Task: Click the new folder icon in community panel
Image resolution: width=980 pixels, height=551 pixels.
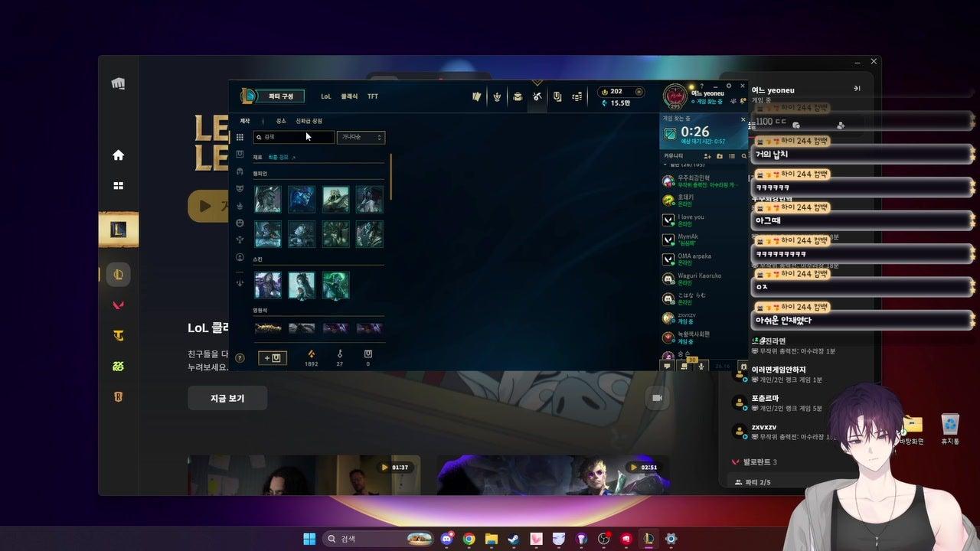Action: click(x=720, y=156)
